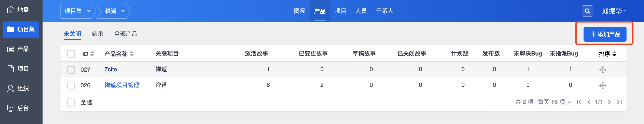644x124 pixels.
Task: Check the box for product 026
Action: pos(71,86)
